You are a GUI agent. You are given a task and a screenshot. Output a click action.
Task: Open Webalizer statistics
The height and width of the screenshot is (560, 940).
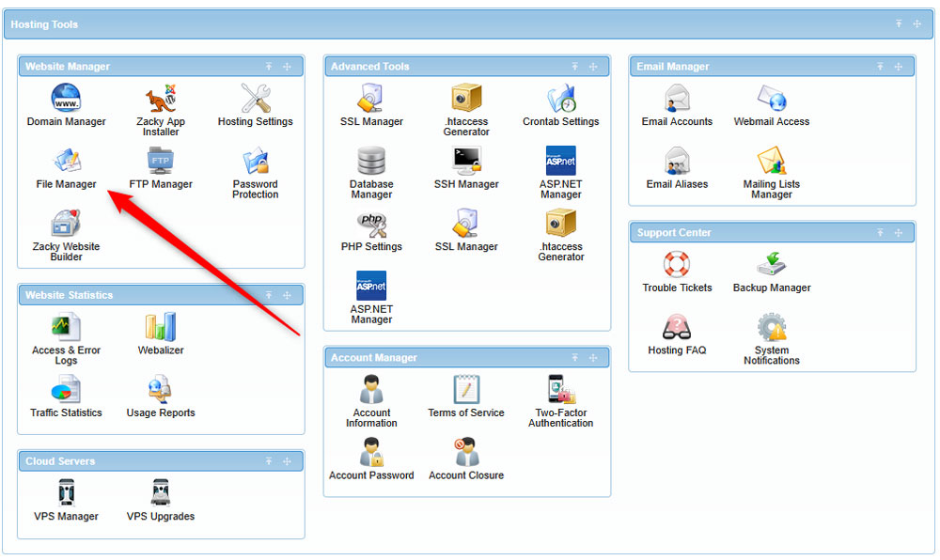160,334
